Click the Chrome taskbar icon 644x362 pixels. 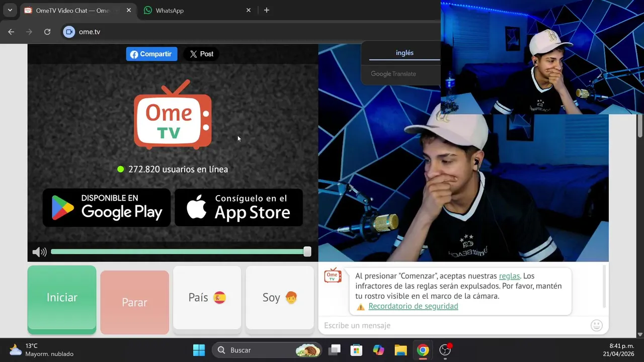423,350
